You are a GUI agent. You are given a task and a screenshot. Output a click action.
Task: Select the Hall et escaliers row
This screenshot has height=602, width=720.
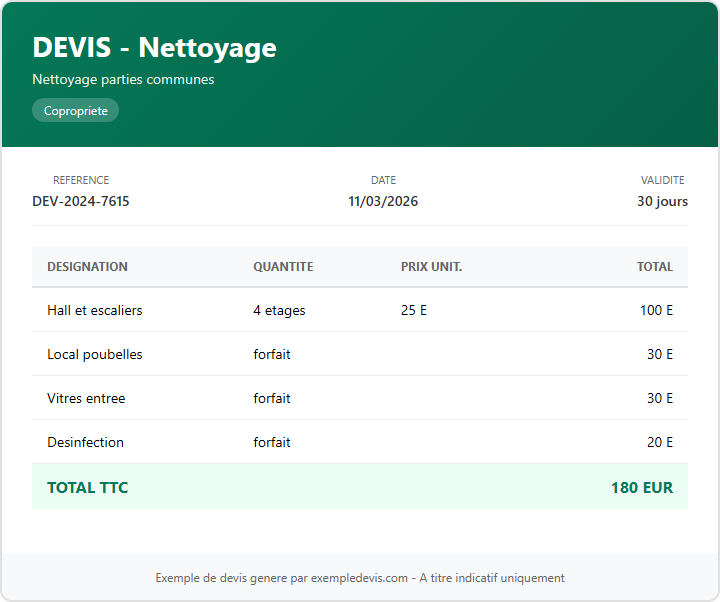coord(95,310)
